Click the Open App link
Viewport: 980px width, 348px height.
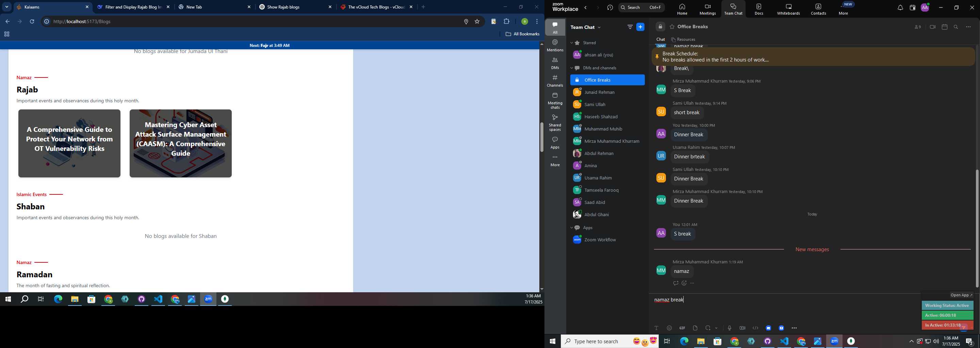(x=961, y=295)
